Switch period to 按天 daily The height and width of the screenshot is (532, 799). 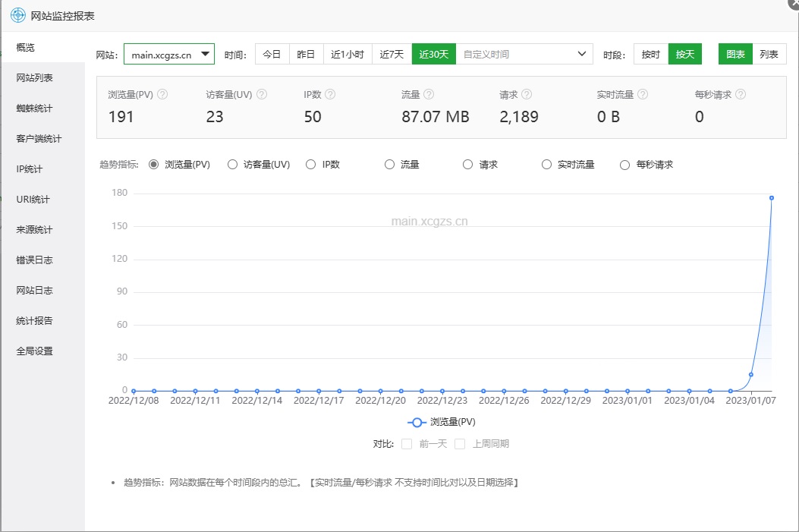click(685, 54)
